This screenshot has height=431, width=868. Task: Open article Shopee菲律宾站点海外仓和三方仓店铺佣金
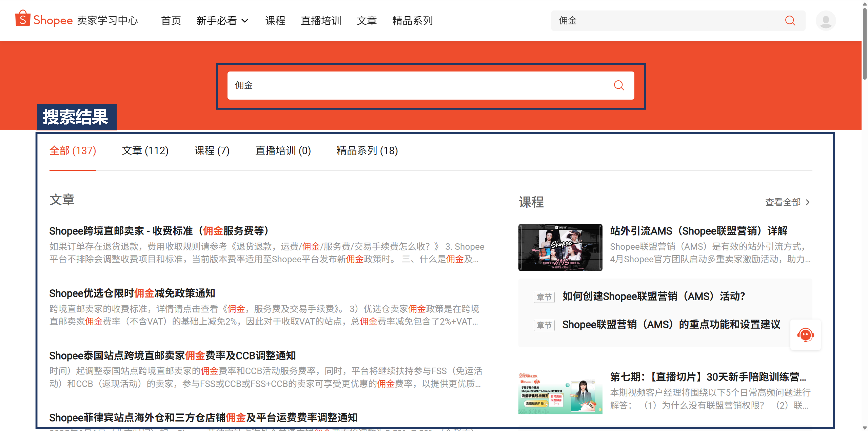click(203, 418)
